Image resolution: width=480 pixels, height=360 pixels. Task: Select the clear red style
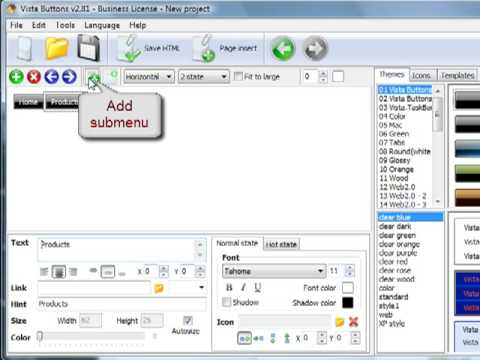[x=393, y=262]
